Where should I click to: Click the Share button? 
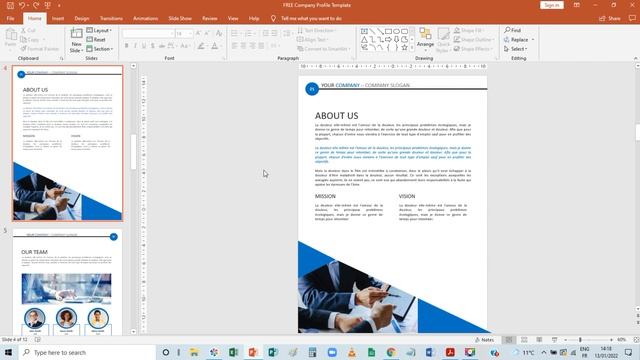[x=610, y=18]
